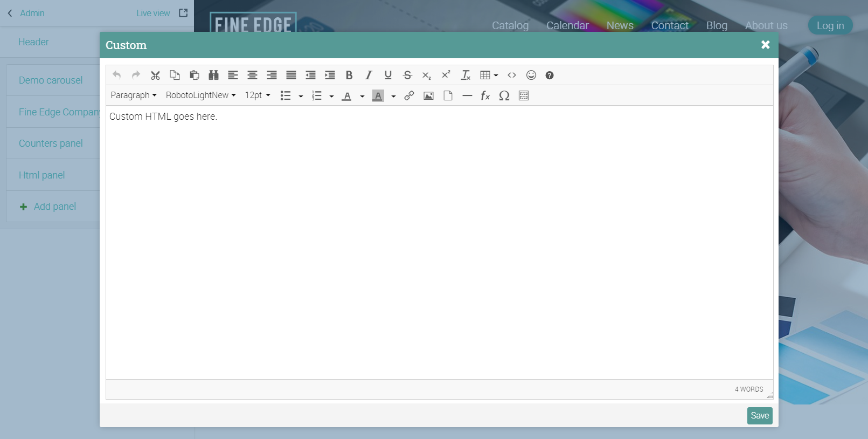
Task: Select the Demo carousel panel
Action: click(51, 80)
